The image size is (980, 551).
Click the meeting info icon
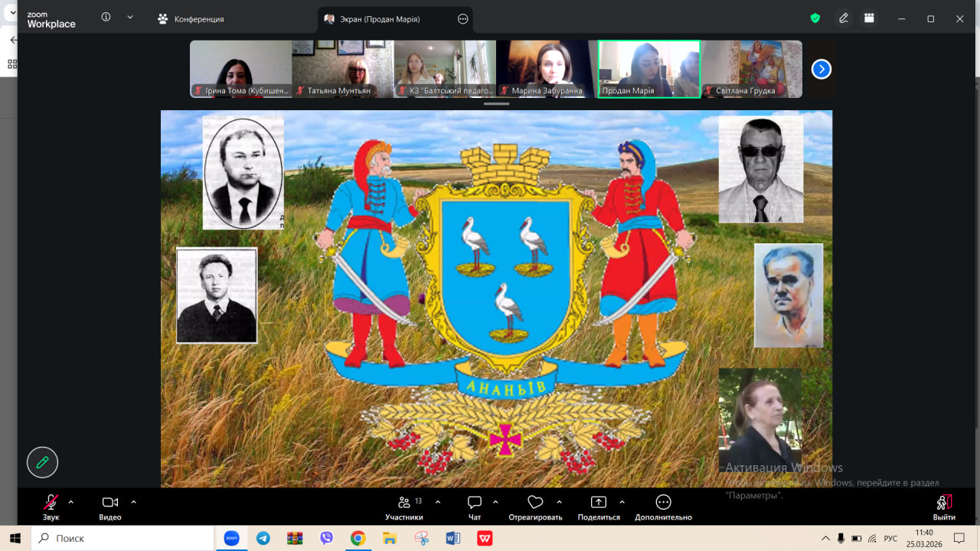click(x=106, y=18)
